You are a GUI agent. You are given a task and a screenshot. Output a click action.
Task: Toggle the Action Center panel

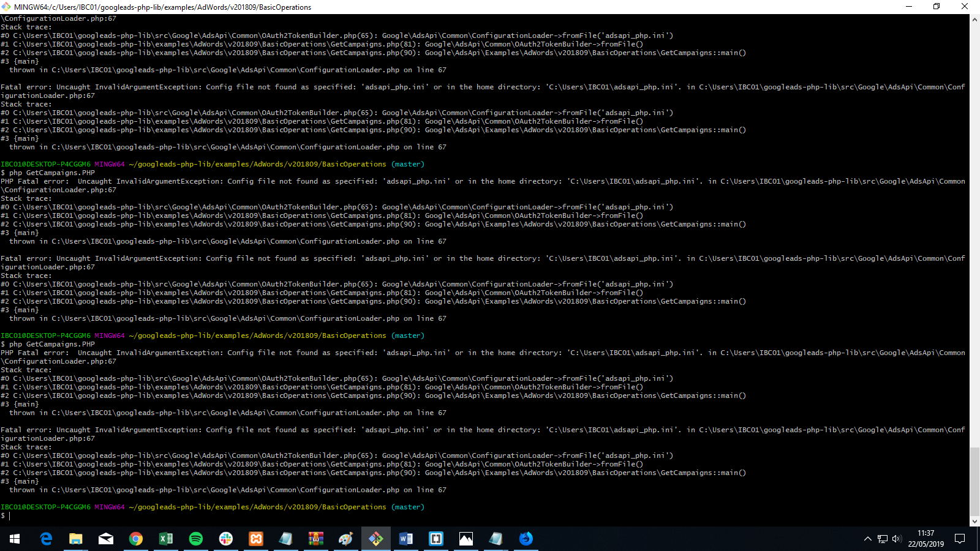click(x=960, y=539)
